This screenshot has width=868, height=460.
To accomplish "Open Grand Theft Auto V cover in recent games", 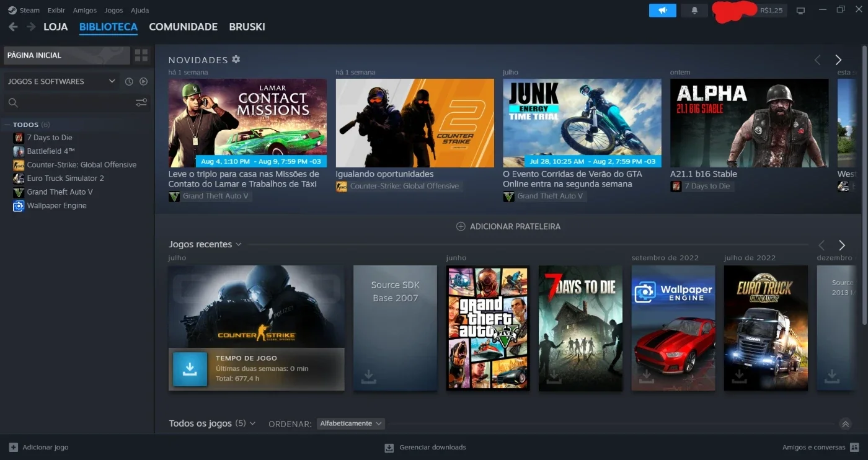I will pyautogui.click(x=488, y=328).
